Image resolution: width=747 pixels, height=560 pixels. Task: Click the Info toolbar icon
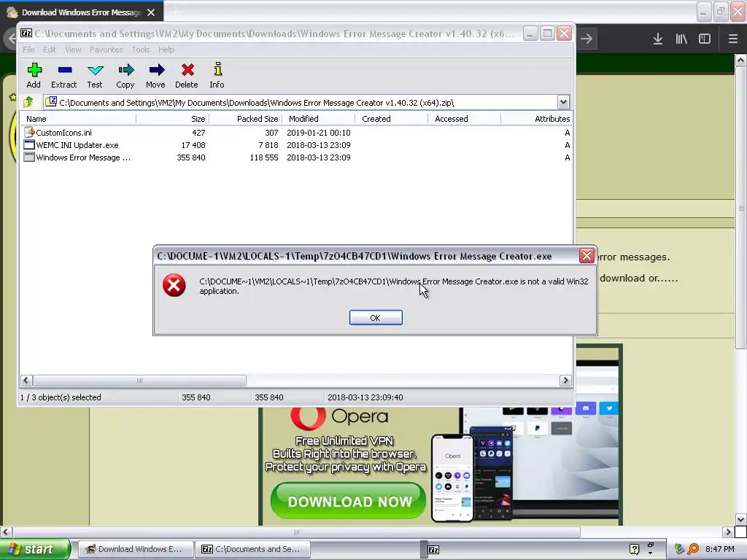217,69
